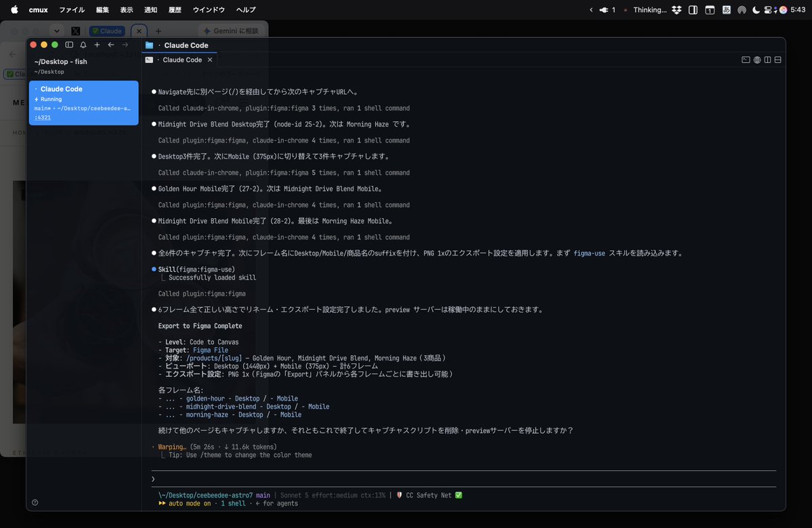Open the cmux application menu
812x528 pixels.
(x=39, y=9)
